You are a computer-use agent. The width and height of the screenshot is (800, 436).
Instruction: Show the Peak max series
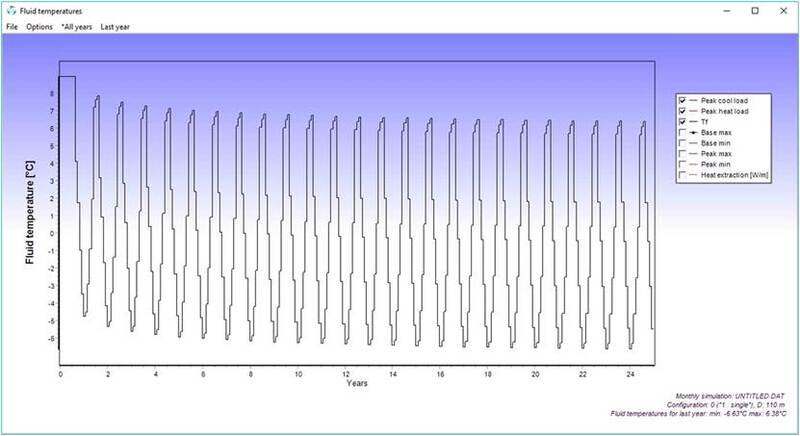[x=682, y=154]
